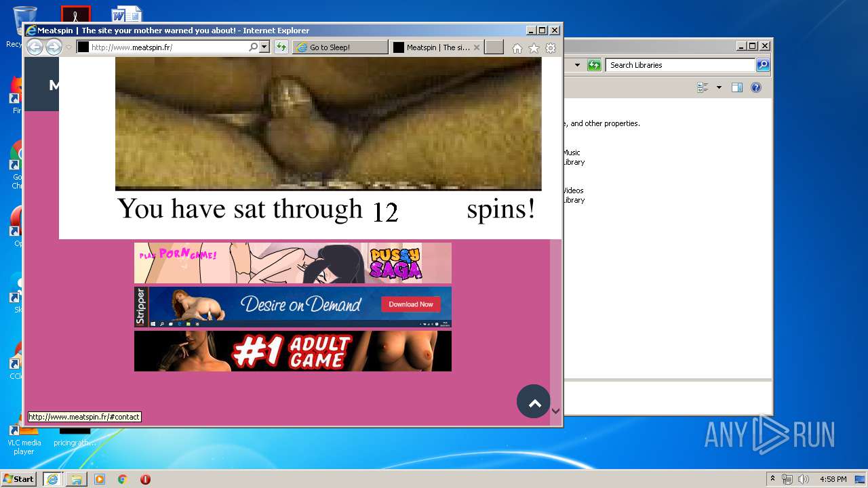Open Google Chrome from the taskbar
Screen dimensions: 868x488
pyautogui.click(x=122, y=479)
